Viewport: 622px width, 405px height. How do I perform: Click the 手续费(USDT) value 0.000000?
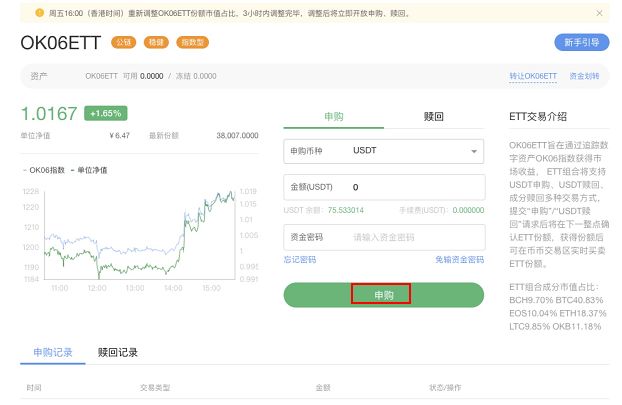pyautogui.click(x=468, y=210)
